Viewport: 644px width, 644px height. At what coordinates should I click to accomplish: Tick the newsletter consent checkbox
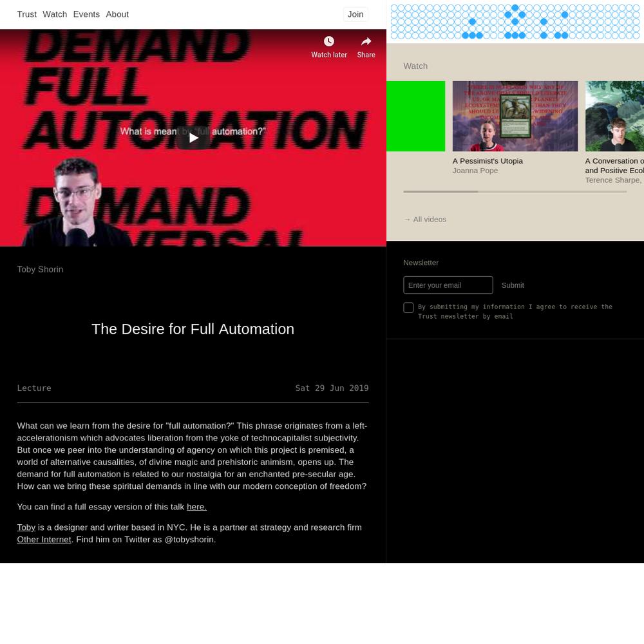(x=408, y=308)
